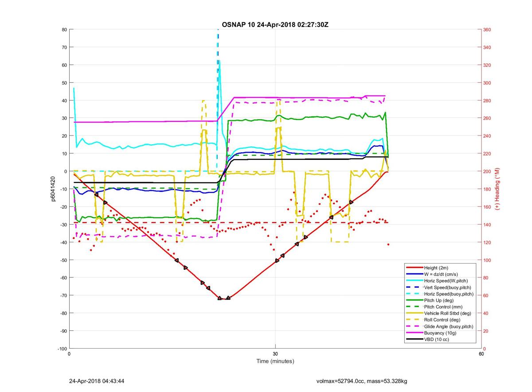Image resolution: width=532 pixels, height=392 pixels.
Task: Click the 200 heading tick label
Action: tap(487, 171)
